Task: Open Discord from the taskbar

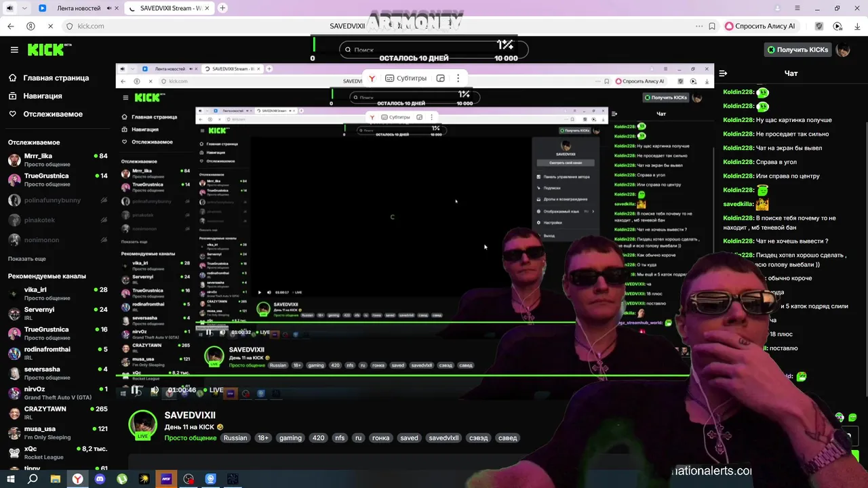Action: point(100,479)
